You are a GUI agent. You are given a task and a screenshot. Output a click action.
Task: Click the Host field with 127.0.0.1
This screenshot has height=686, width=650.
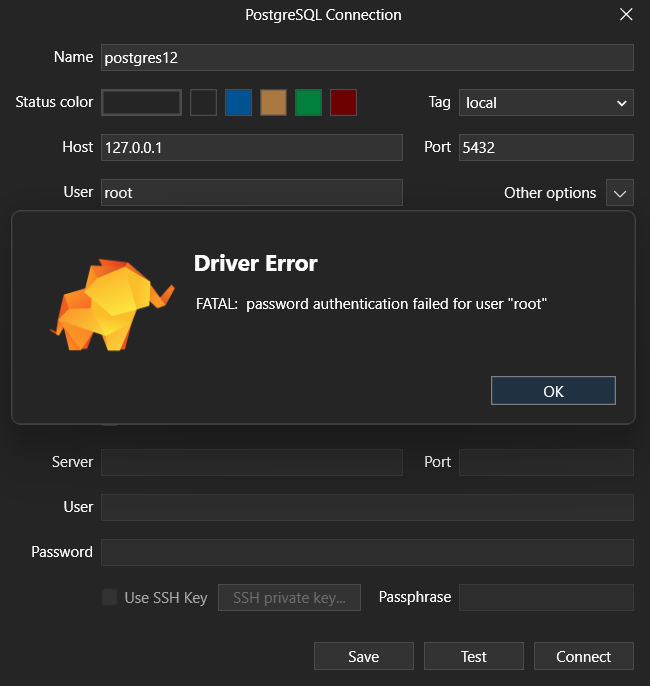click(252, 147)
